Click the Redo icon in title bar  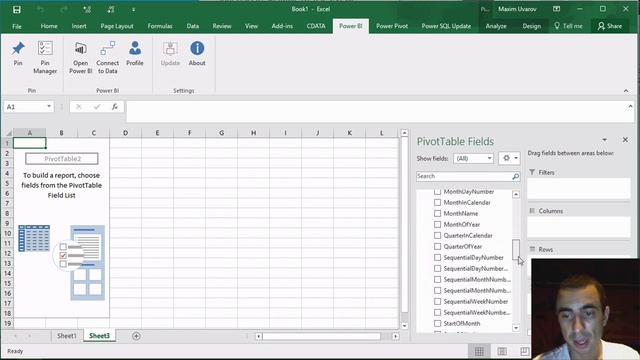click(x=64, y=9)
